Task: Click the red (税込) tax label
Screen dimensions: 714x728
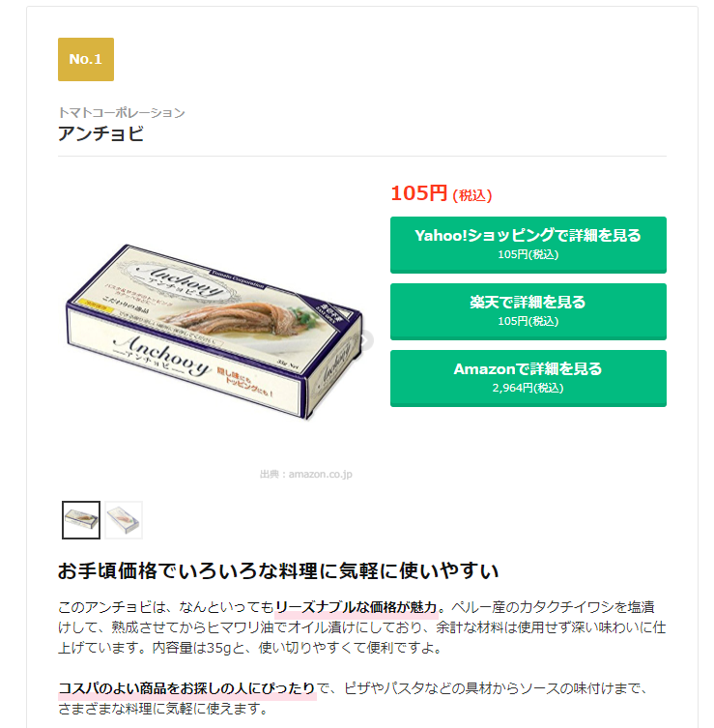Action: [x=472, y=195]
